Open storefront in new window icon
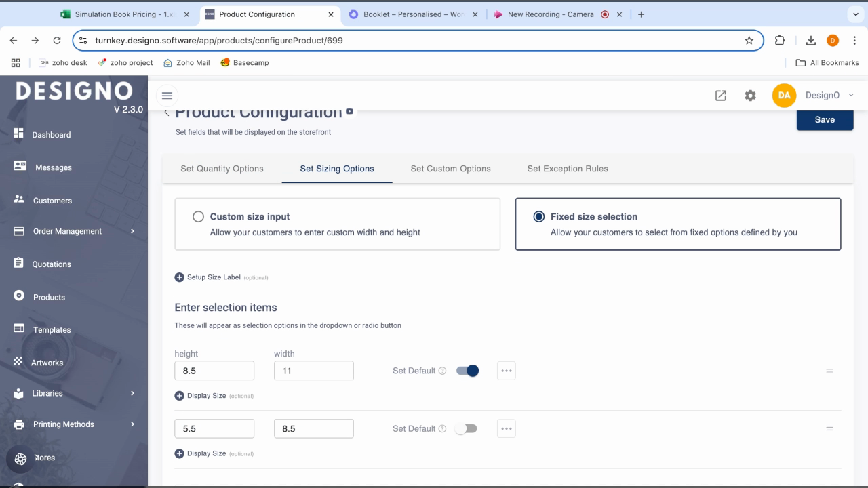868x488 pixels. pos(720,96)
